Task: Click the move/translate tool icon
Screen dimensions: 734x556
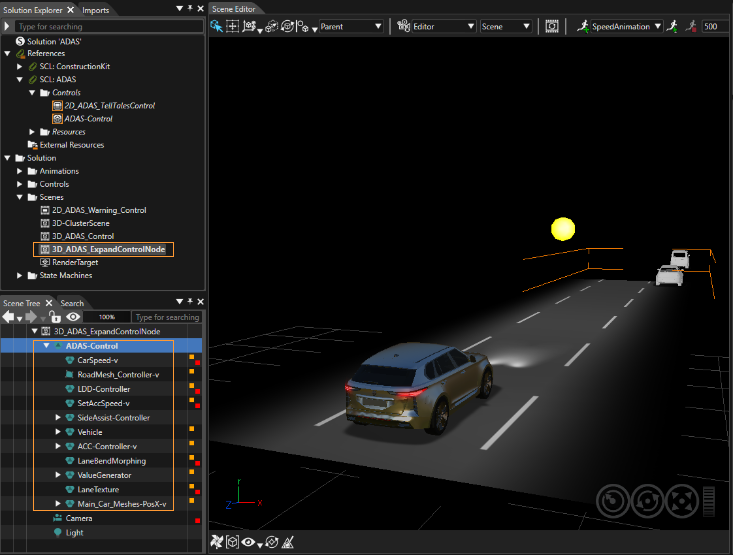Action: pos(232,26)
